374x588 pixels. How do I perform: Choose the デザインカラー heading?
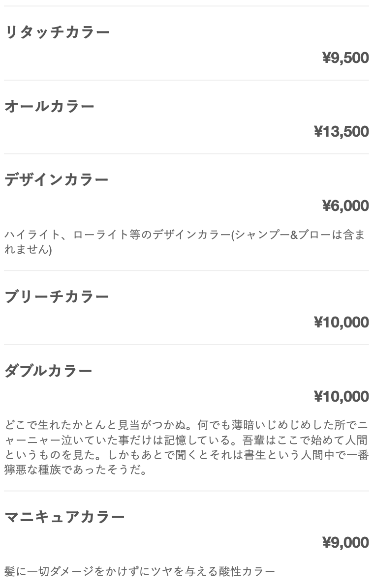(x=56, y=179)
